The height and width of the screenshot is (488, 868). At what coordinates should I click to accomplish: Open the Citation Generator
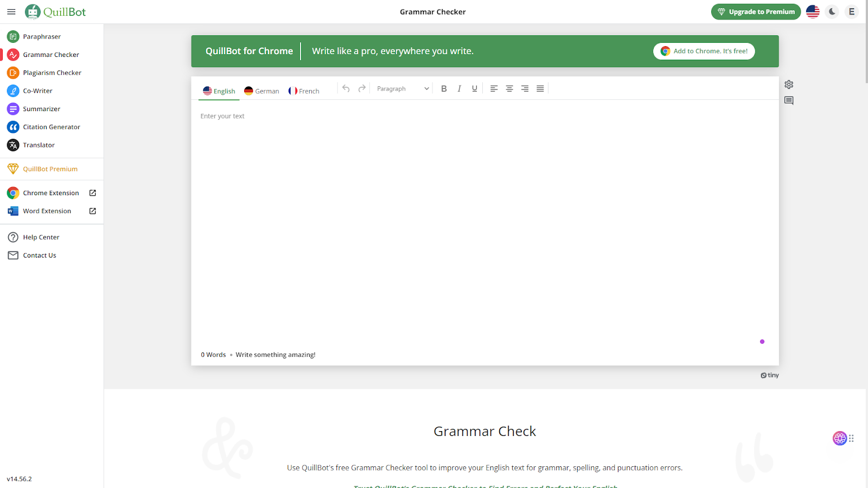pos(52,127)
